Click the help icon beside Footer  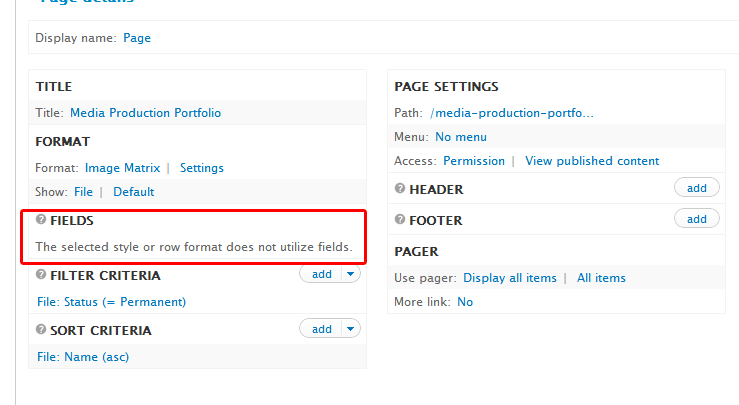[400, 219]
